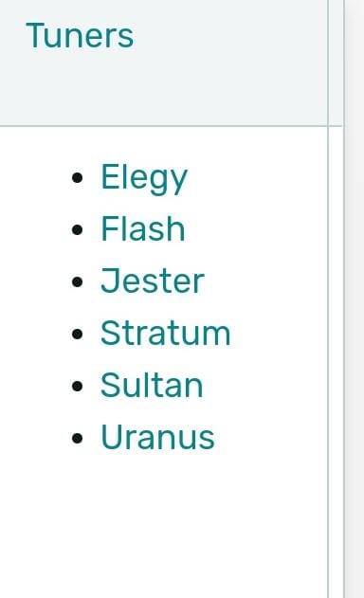This screenshot has height=598, width=364.
Task: Select the Stratum link
Action: [x=166, y=333]
